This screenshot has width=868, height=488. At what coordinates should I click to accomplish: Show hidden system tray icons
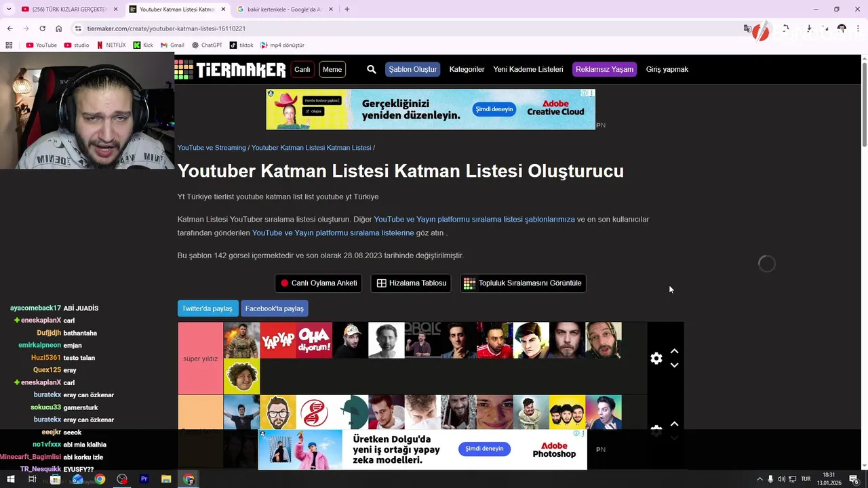(759, 479)
